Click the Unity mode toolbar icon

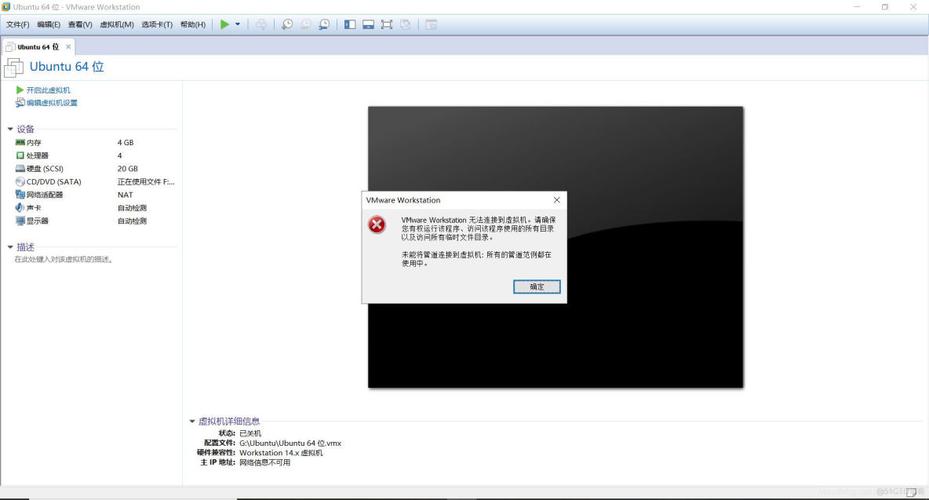[405, 24]
